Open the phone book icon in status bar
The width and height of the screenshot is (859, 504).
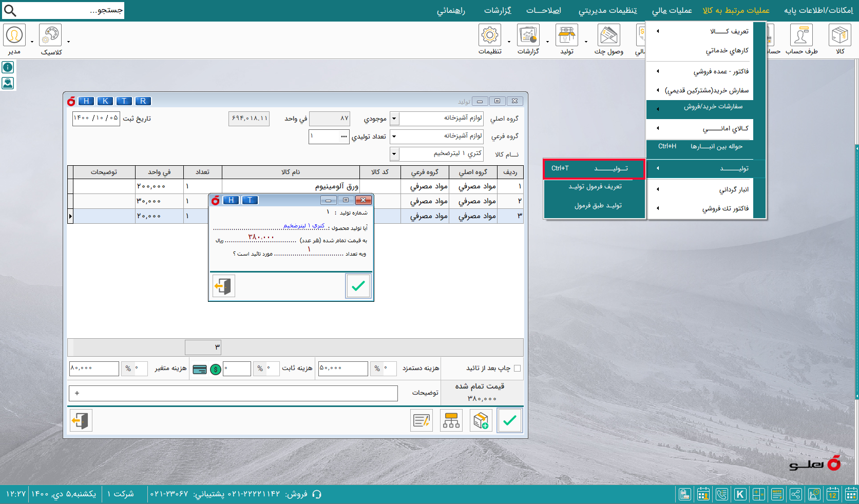coord(721,494)
